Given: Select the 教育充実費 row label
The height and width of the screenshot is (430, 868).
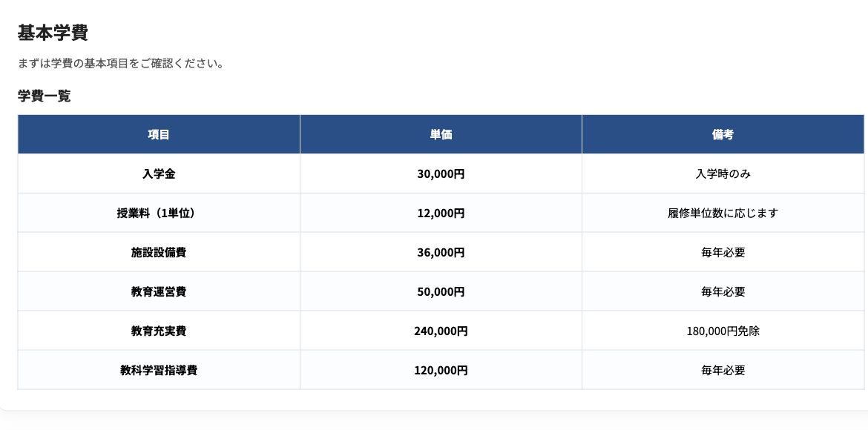Looking at the screenshot, I should 159,331.
